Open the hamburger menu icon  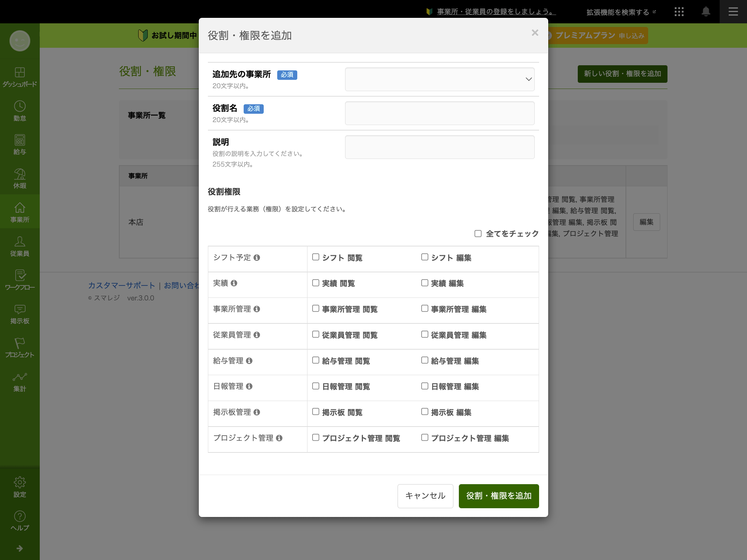pos(733,12)
